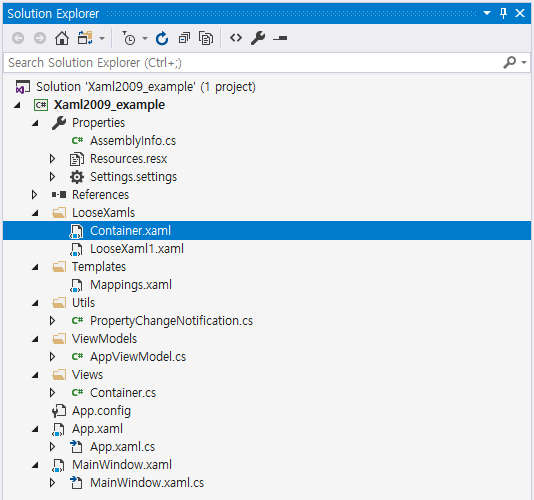
Task: Select App.config file
Action: 101,411
